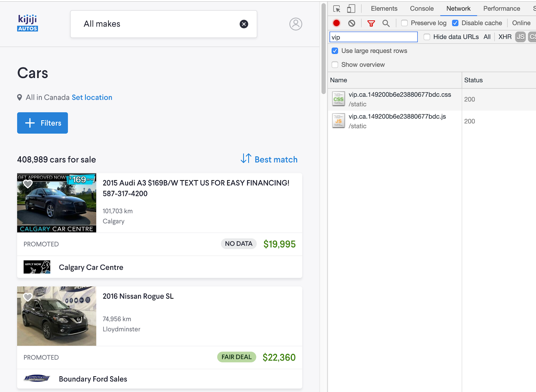
Task: Toggle the JS request type filter
Action: coord(520,37)
